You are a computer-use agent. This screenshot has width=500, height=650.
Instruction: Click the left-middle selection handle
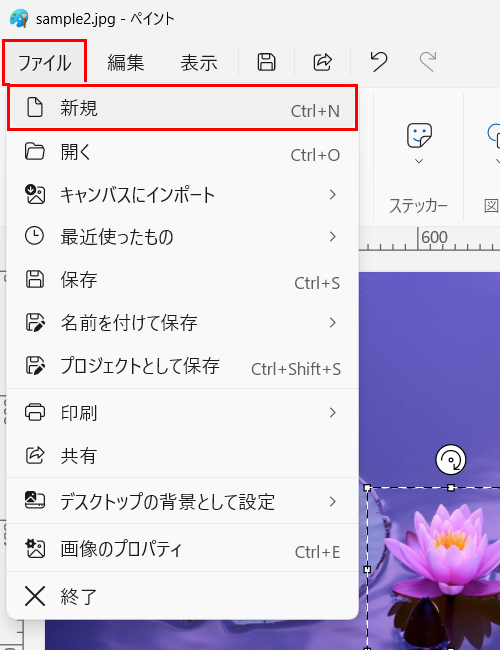point(367,570)
